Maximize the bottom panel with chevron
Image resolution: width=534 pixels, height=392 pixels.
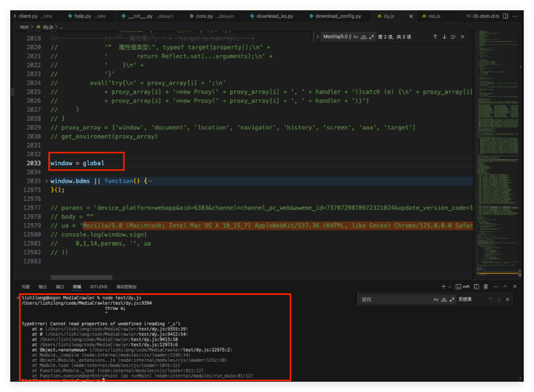505,287
